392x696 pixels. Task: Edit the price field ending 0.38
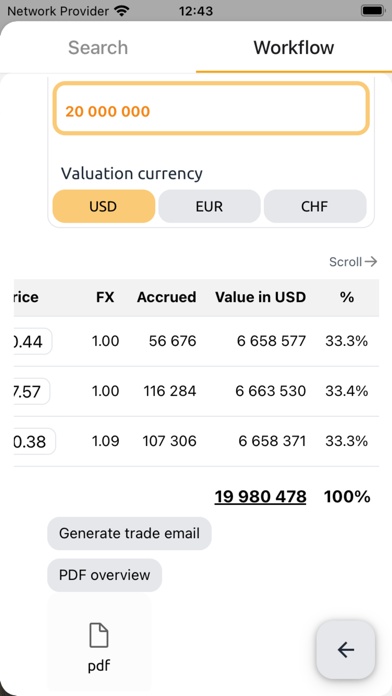(35, 441)
